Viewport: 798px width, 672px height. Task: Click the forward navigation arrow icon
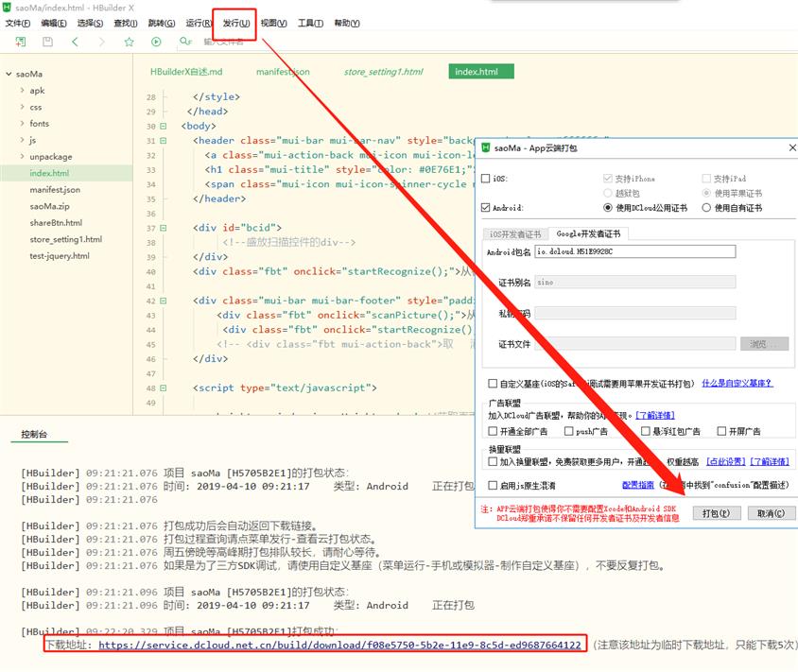101,42
